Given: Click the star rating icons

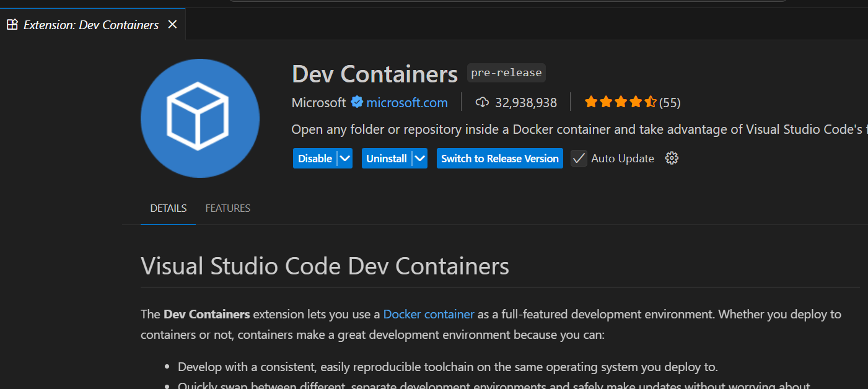Looking at the screenshot, I should (x=620, y=102).
